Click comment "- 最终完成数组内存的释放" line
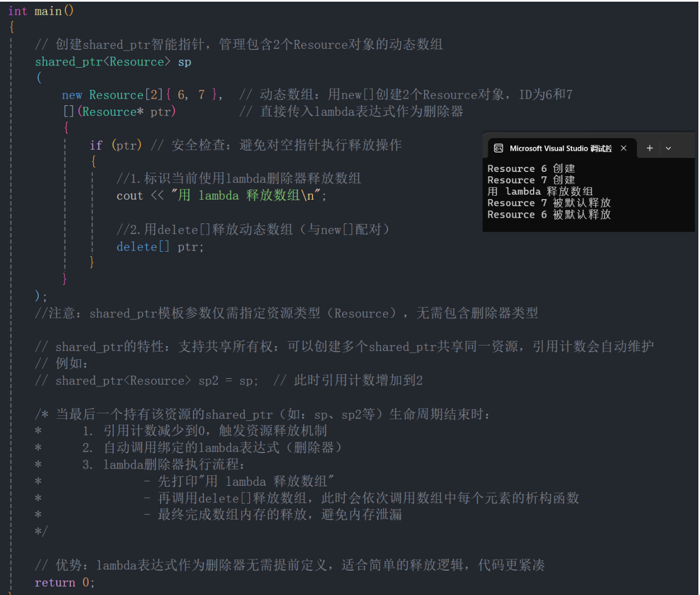Screen dimensions: 700x595 point(273,515)
